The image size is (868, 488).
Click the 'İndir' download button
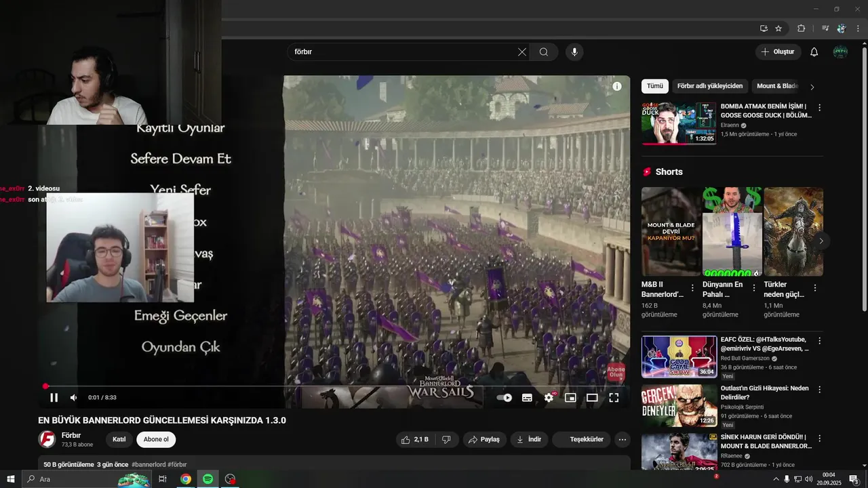(529, 439)
